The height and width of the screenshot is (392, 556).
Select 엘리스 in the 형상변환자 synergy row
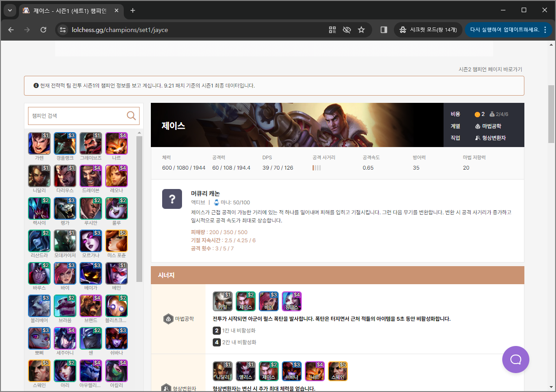[245, 371]
